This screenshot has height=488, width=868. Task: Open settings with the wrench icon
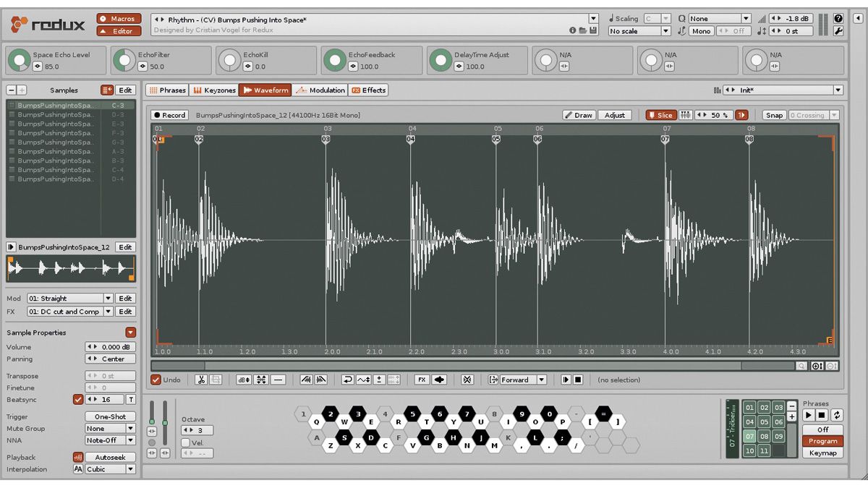tap(838, 31)
